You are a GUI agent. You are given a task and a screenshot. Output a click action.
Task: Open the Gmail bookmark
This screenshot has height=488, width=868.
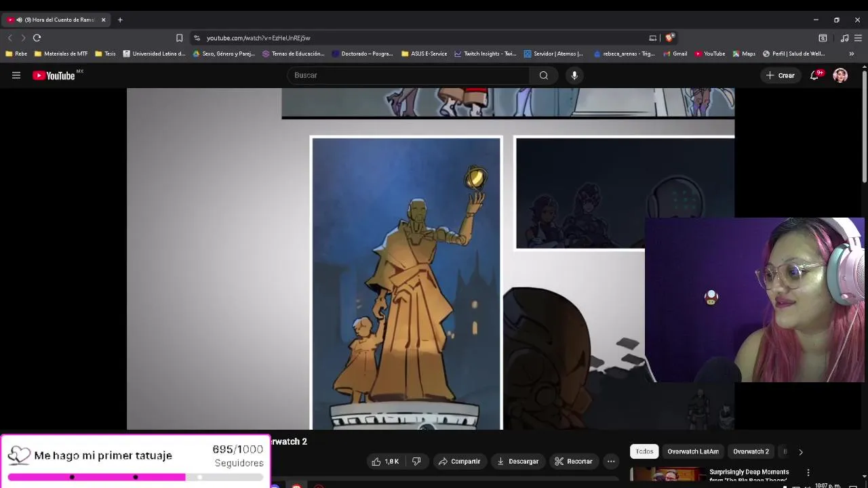(675, 54)
